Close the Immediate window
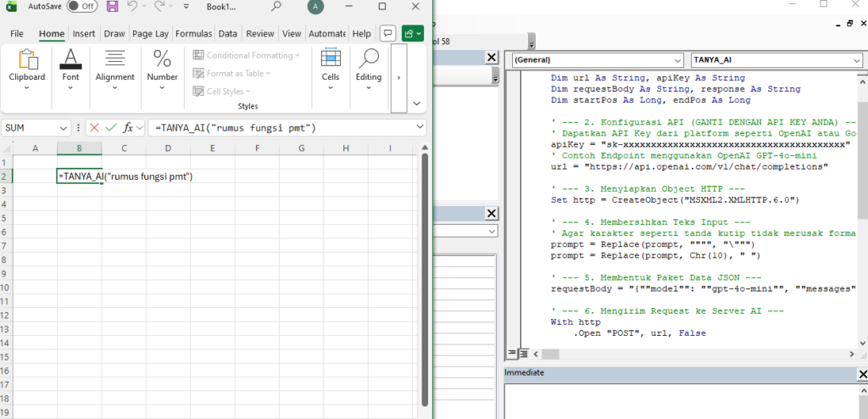 pos(863,375)
